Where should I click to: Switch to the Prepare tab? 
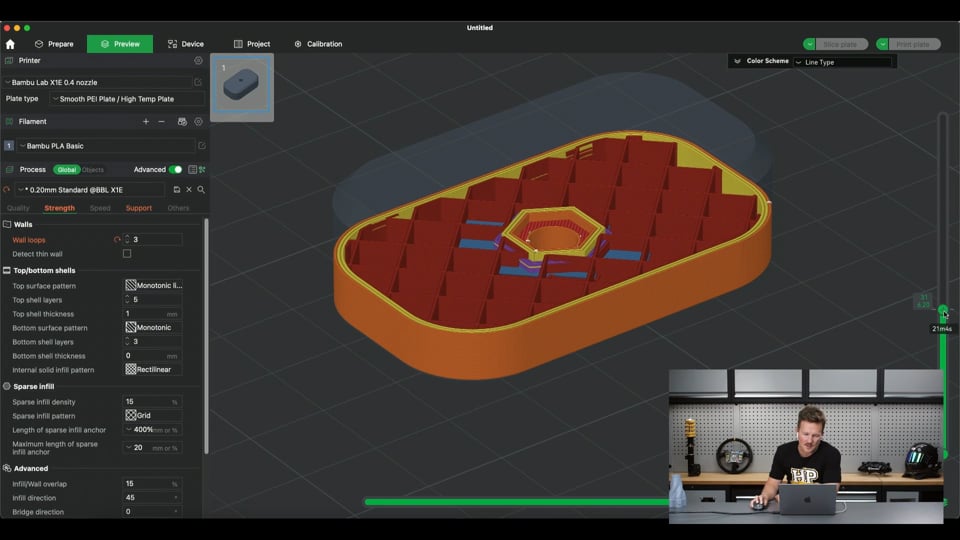click(x=54, y=44)
